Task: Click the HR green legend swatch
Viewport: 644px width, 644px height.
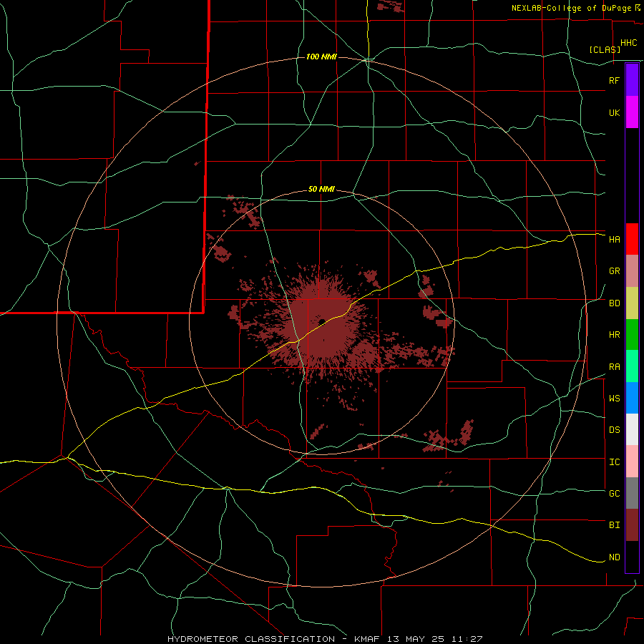Action: [632, 334]
